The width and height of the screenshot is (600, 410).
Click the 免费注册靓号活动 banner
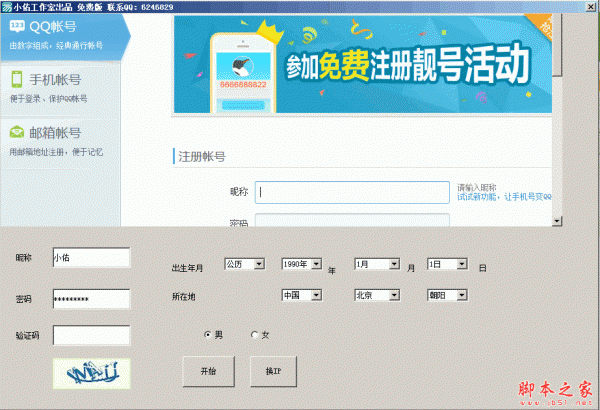click(x=363, y=64)
